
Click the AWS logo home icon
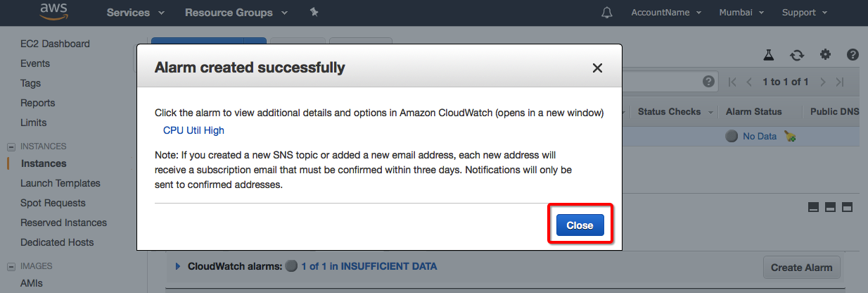tap(53, 11)
